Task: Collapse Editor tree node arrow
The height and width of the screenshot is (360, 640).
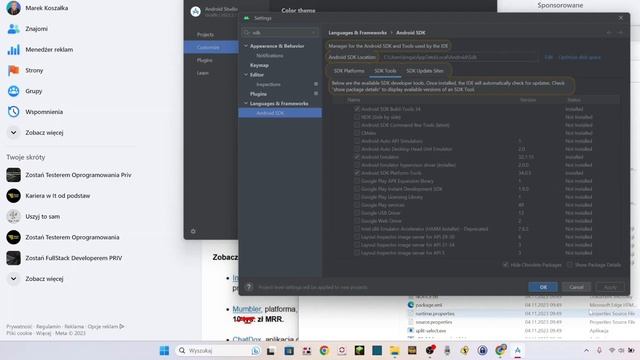Action: tap(246, 75)
